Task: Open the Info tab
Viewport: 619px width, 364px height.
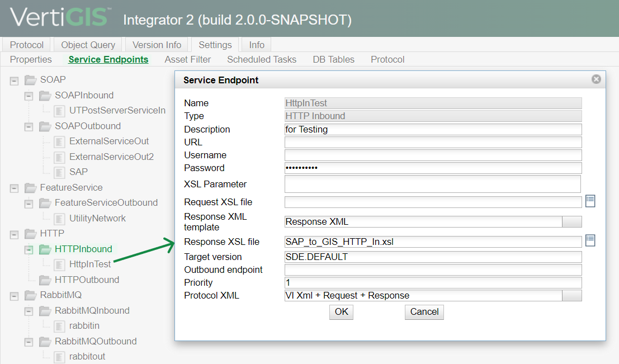Action: pos(257,45)
